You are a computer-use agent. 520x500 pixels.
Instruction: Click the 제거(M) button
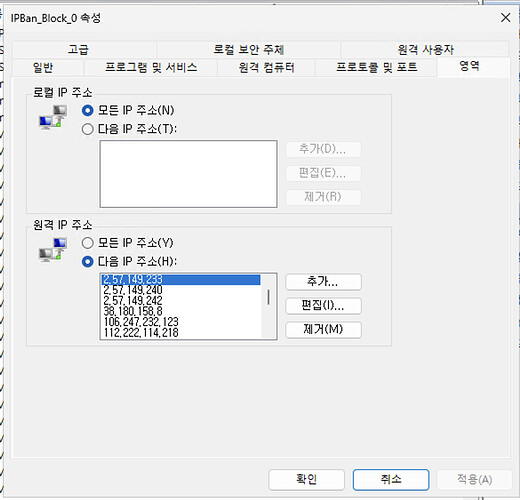[x=323, y=330]
